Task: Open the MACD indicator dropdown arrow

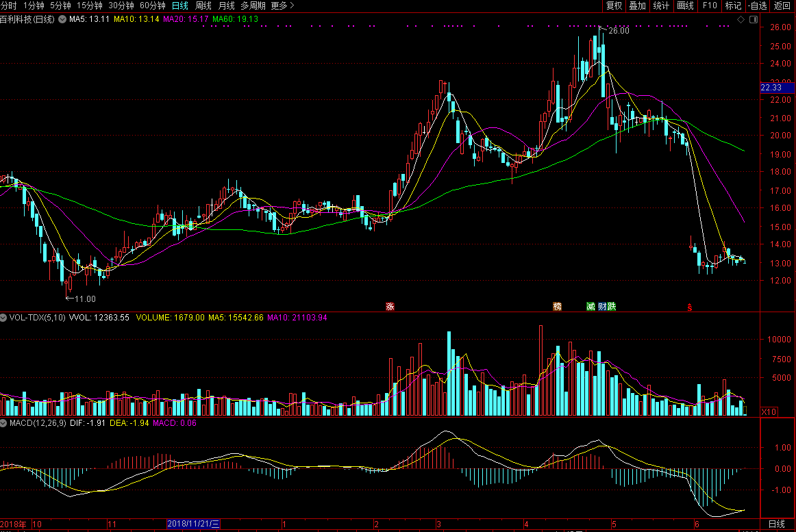Action: pos(3,424)
